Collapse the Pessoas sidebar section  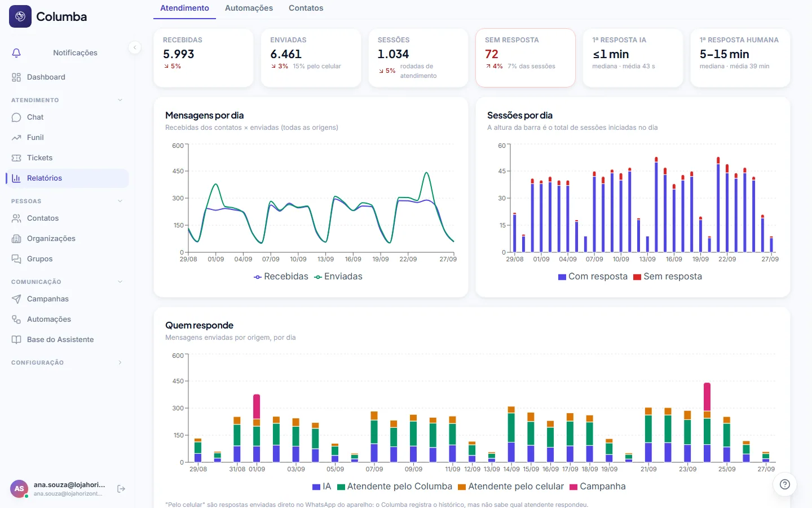[120, 201]
